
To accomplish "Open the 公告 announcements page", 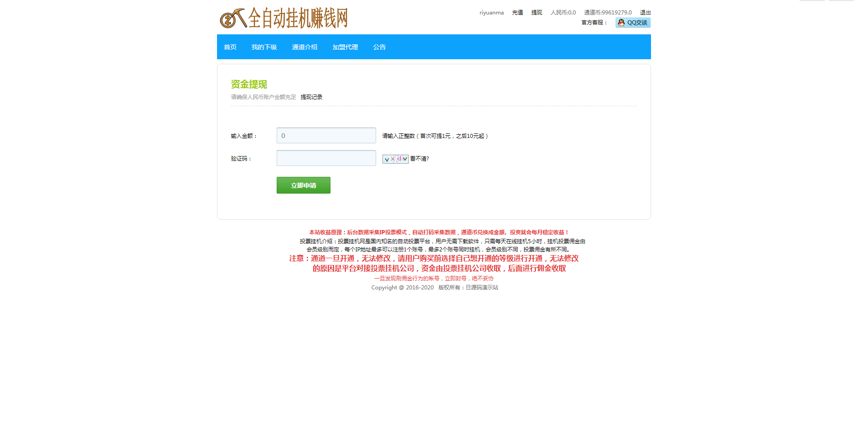I will (x=379, y=47).
